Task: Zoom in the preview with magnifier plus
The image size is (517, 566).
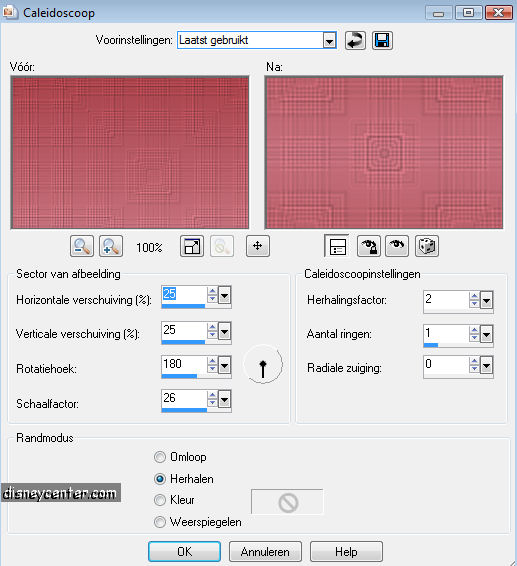Action: click(x=111, y=246)
